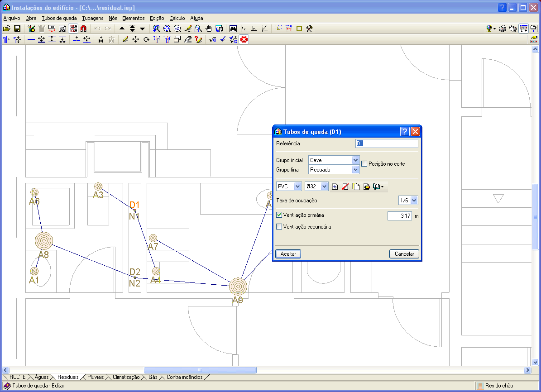
Task: Click the copy pages icon in the dialog
Action: (x=356, y=186)
